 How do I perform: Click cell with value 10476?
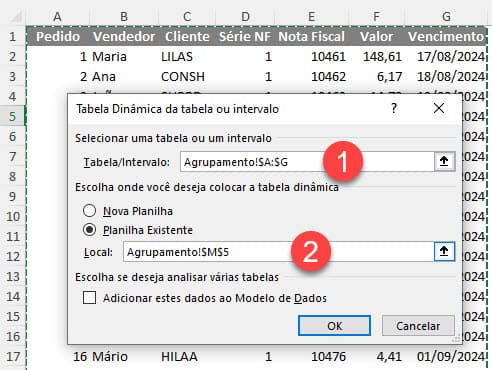click(x=311, y=356)
